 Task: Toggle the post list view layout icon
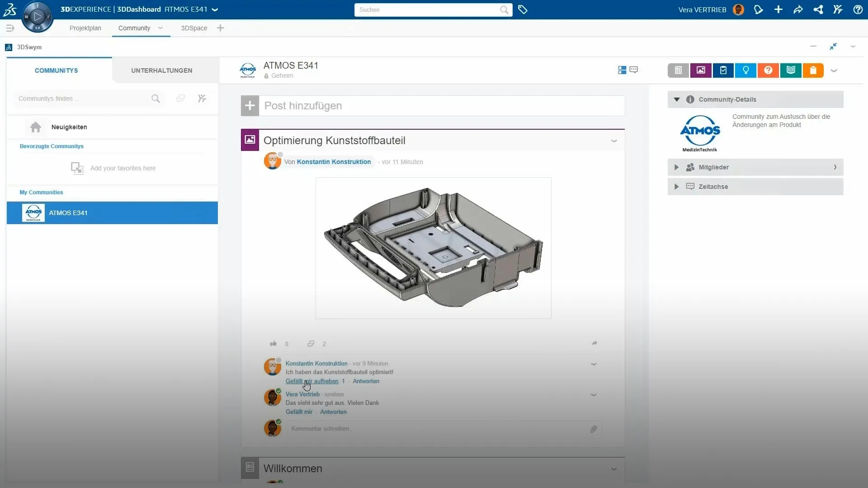tap(622, 70)
